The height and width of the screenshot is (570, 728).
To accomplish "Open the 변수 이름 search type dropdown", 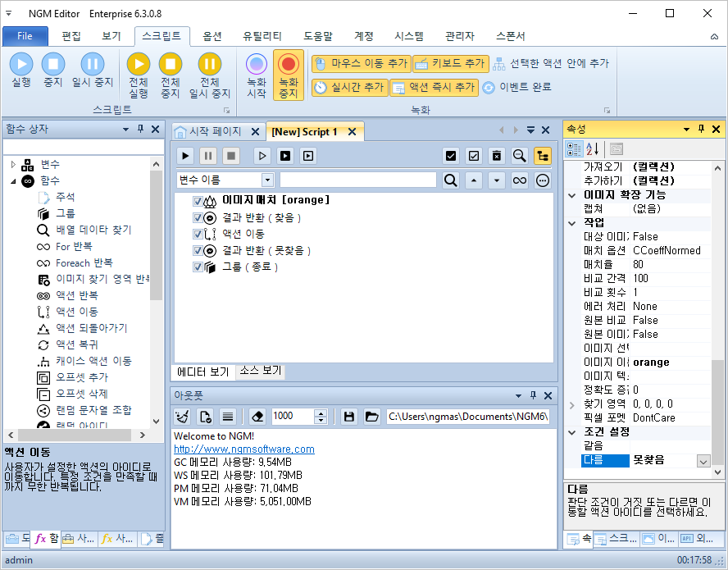I will click(267, 180).
